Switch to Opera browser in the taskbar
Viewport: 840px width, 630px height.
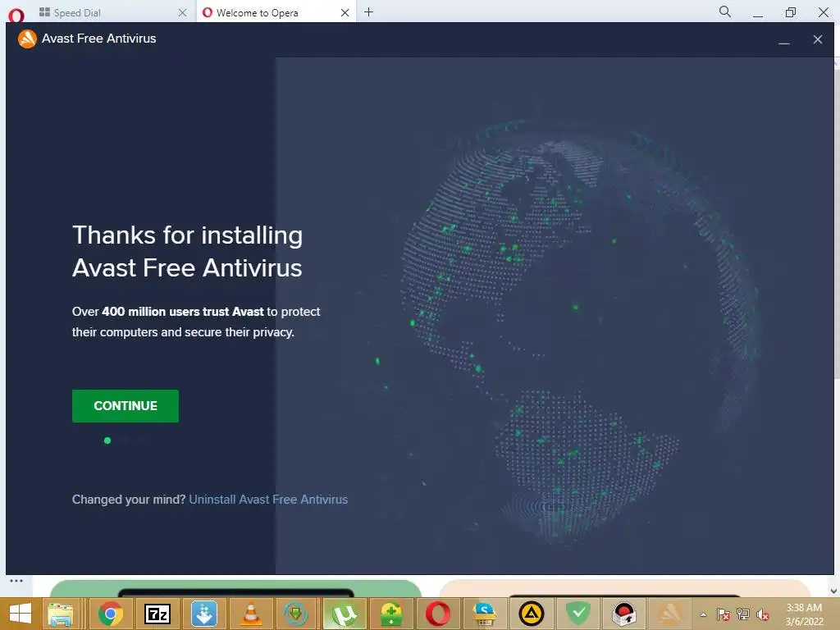click(x=438, y=614)
